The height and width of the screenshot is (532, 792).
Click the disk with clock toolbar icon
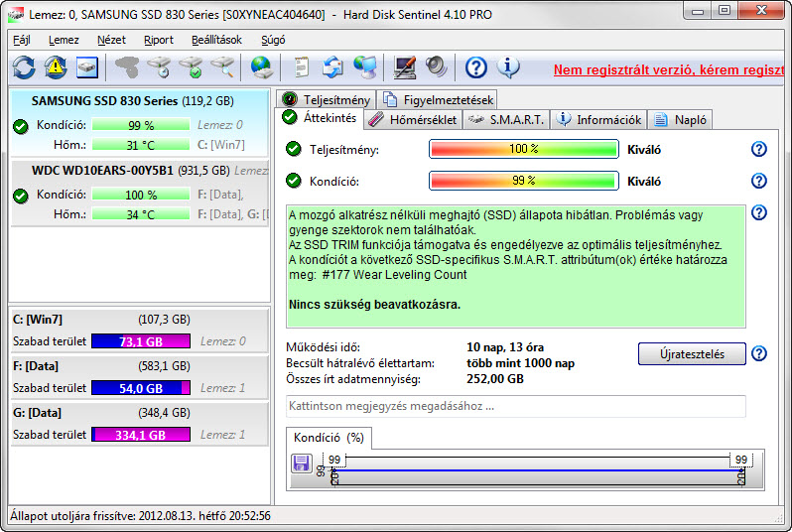(x=160, y=67)
